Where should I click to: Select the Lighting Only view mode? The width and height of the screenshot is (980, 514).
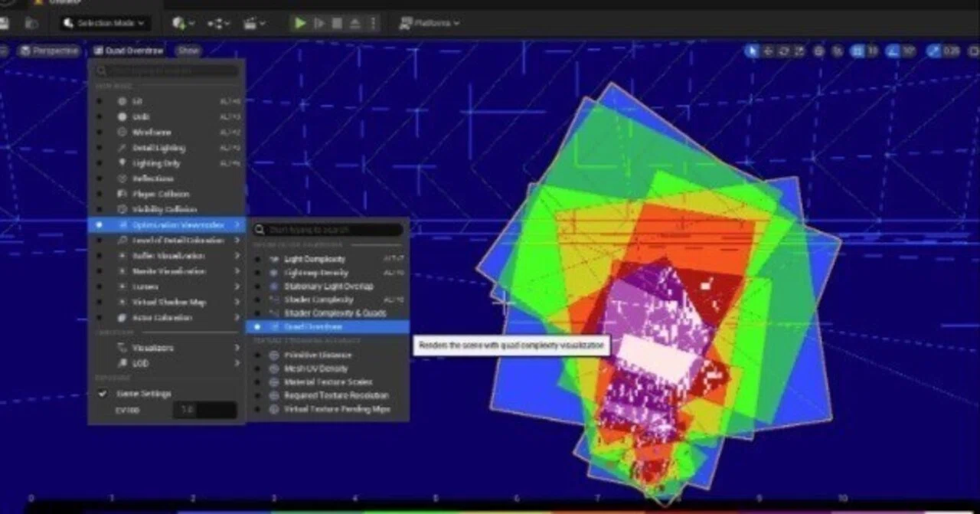[166, 163]
